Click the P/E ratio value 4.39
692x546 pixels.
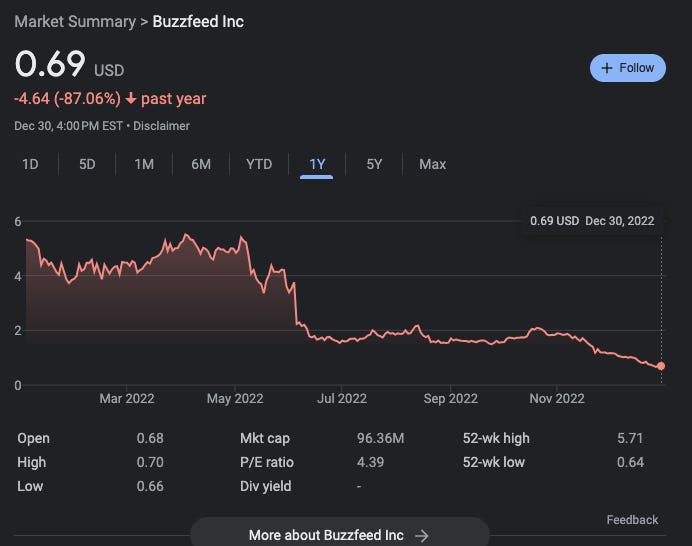tap(370, 462)
